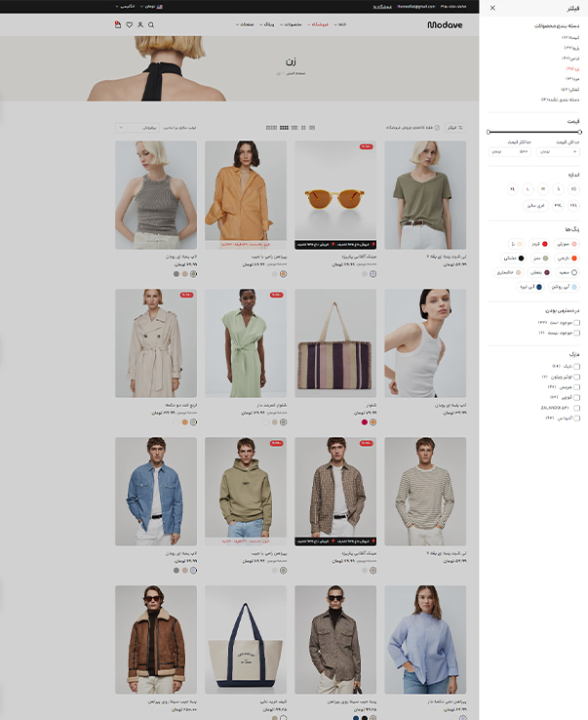The image size is (588, 720).
Task: Toggle the sale-only products circle checkbox
Action: point(437,128)
